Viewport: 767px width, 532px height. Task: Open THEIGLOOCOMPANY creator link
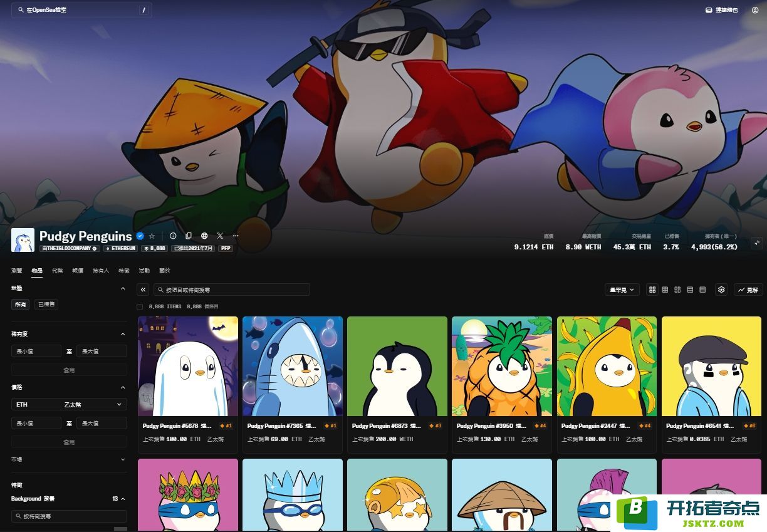click(x=70, y=248)
